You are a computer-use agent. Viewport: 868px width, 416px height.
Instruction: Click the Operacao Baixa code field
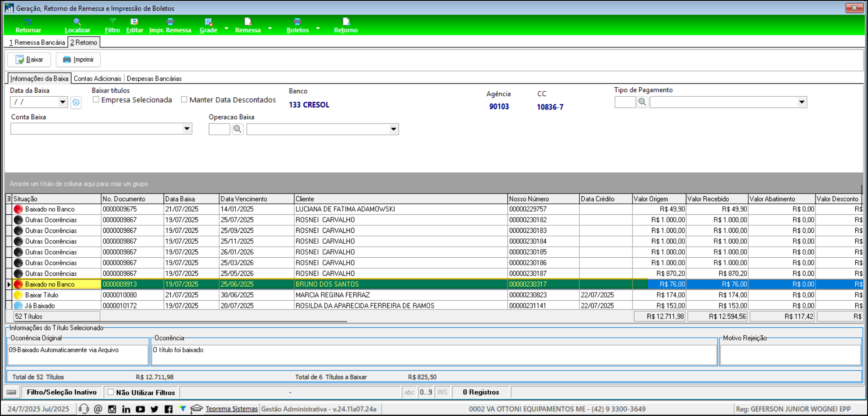[x=219, y=129]
